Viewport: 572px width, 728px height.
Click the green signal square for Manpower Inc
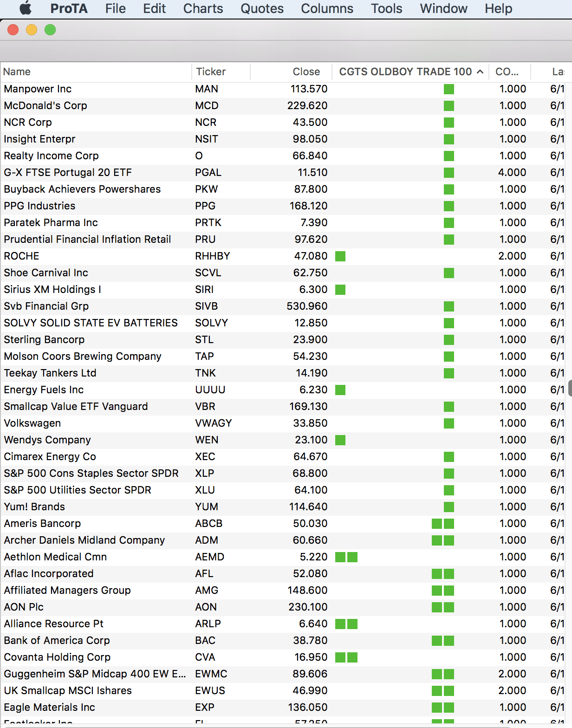click(x=449, y=89)
